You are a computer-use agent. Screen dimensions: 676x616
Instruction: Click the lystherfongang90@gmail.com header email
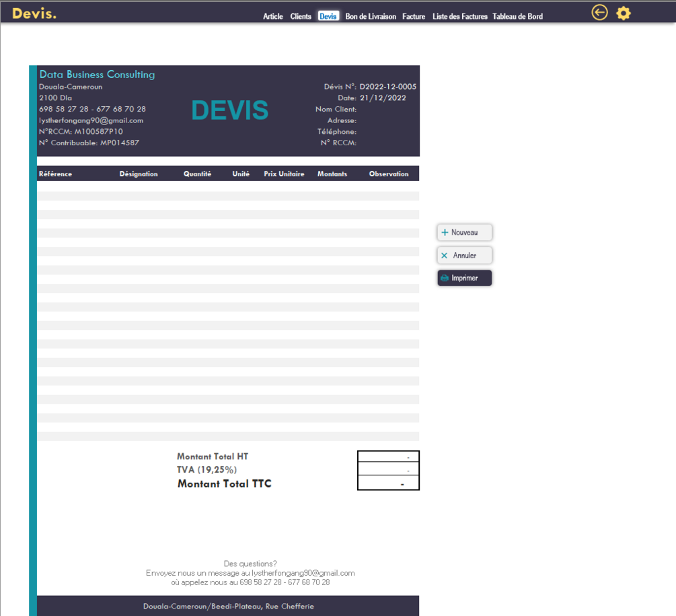91,120
